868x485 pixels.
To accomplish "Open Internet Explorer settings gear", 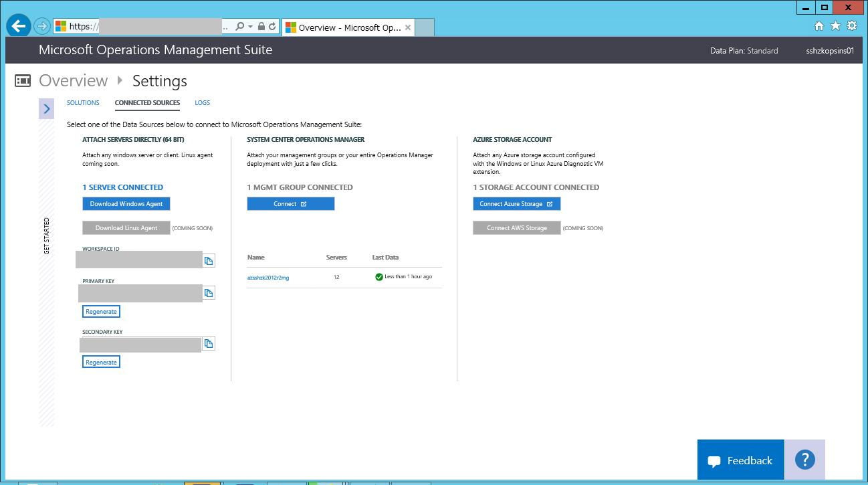I will tap(851, 25).
